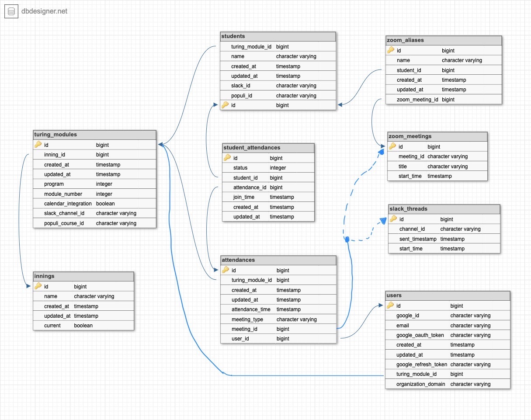Click student_id field in zoom_aliases table
This screenshot has height=420, width=531.
click(444, 70)
